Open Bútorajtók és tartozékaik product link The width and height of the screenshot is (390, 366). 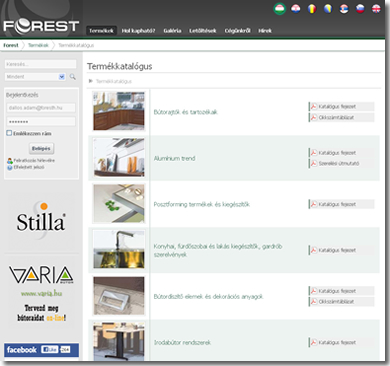click(x=186, y=112)
